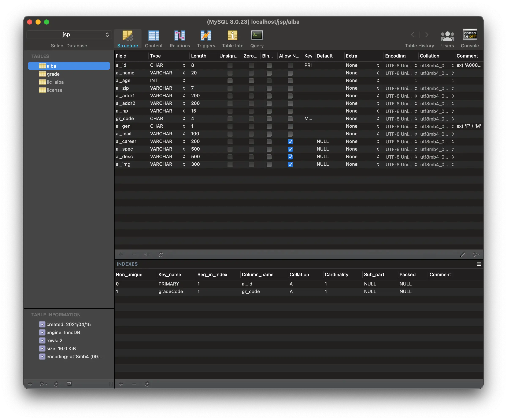
Task: Open the Table Info icon
Action: click(232, 36)
